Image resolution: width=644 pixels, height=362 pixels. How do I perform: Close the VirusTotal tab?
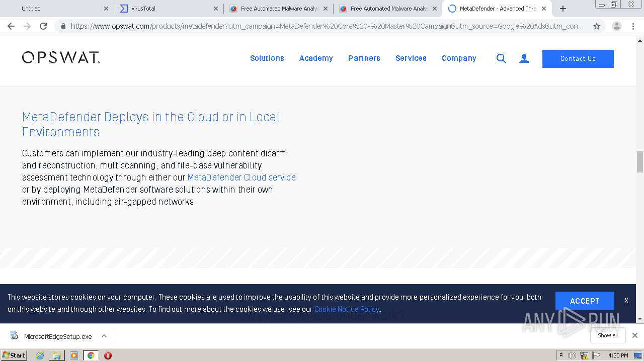point(216,9)
